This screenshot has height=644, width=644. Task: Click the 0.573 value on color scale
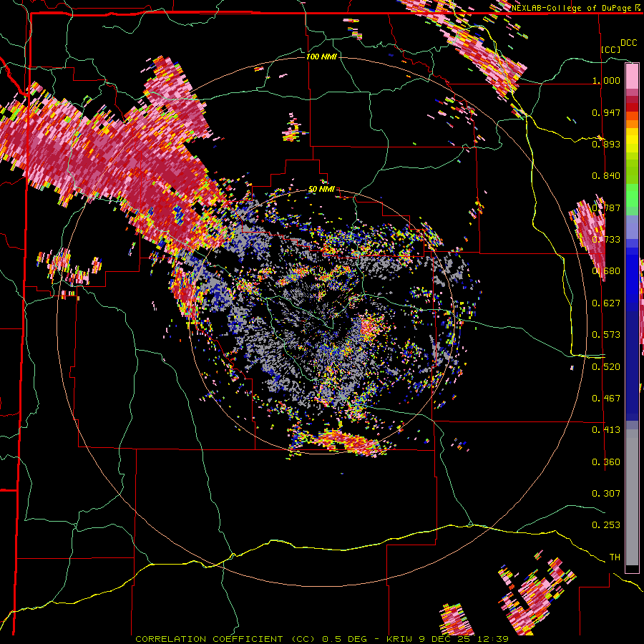606,335
